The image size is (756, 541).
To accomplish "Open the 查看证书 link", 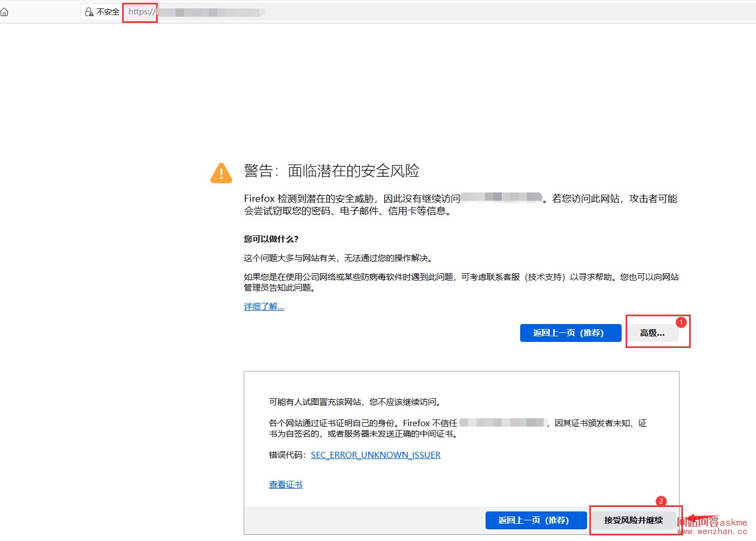I will [x=285, y=485].
